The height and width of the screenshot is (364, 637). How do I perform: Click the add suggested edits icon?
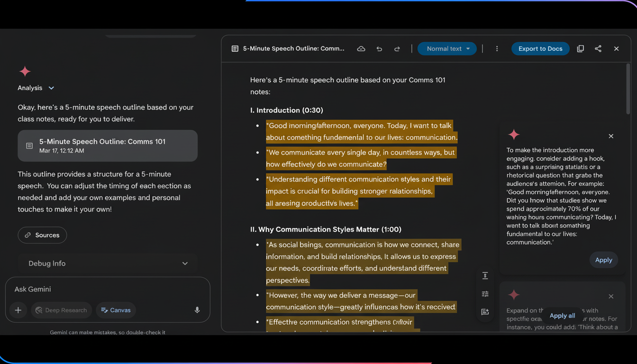485,311
